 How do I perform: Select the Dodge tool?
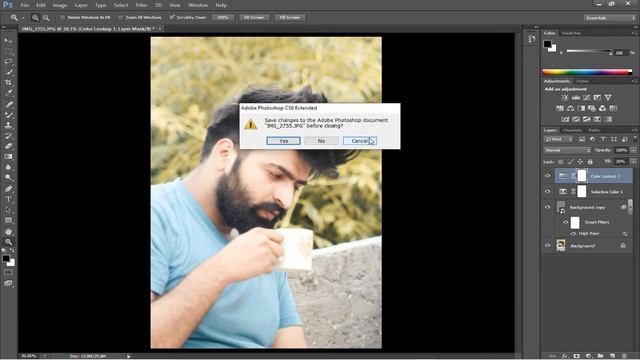pos(8,178)
